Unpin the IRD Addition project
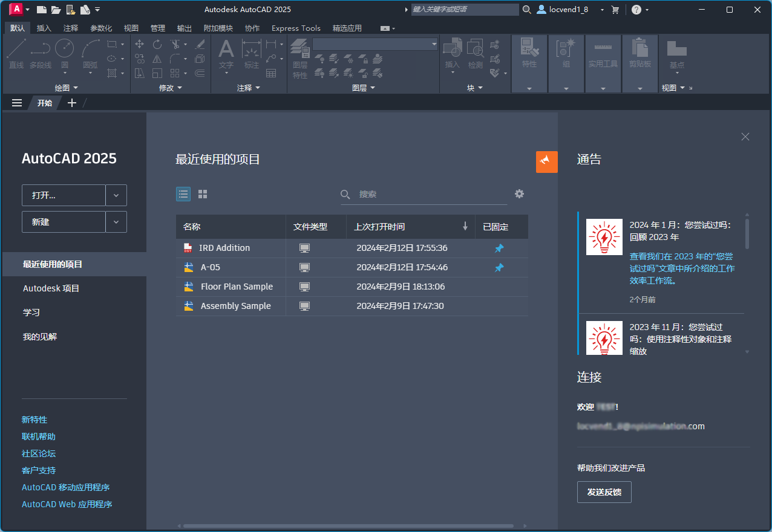The image size is (772, 532). (x=499, y=248)
